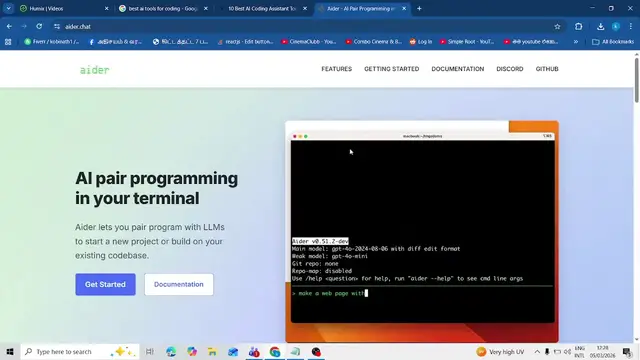This screenshot has height=360, width=640.
Task: Open Google Chrome in the taskbar
Action: (x=275, y=351)
